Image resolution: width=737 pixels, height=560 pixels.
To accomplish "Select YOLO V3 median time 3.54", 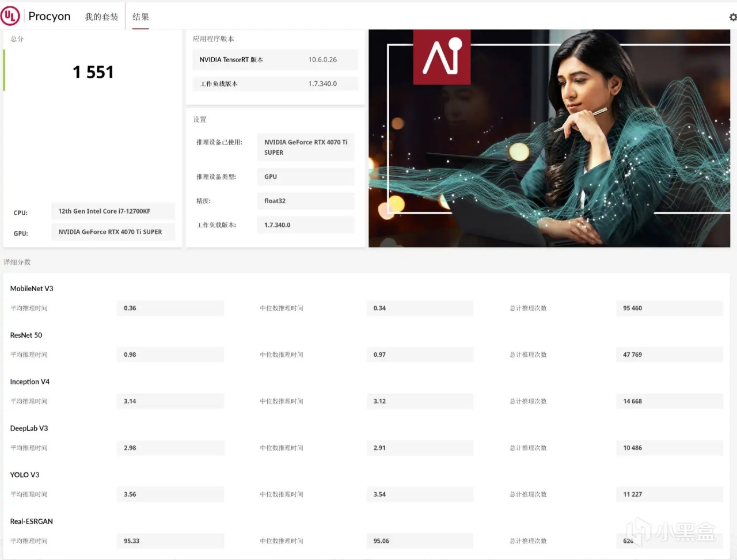I will 420,494.
